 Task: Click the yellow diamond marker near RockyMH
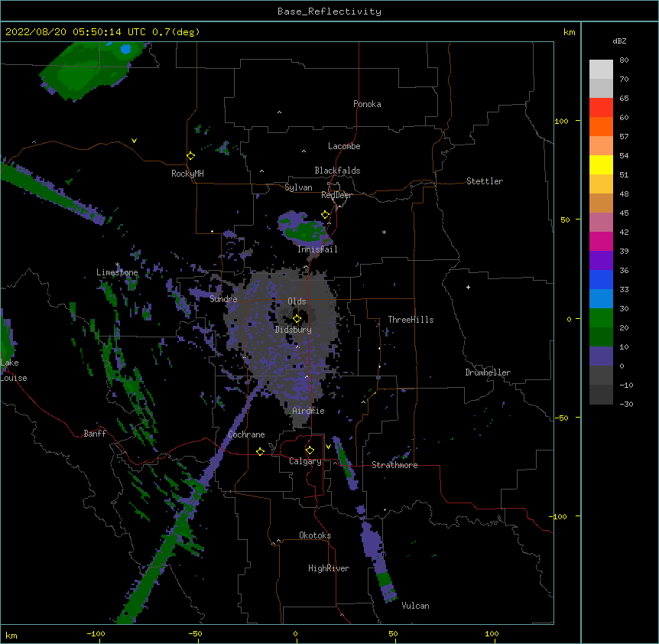[191, 156]
